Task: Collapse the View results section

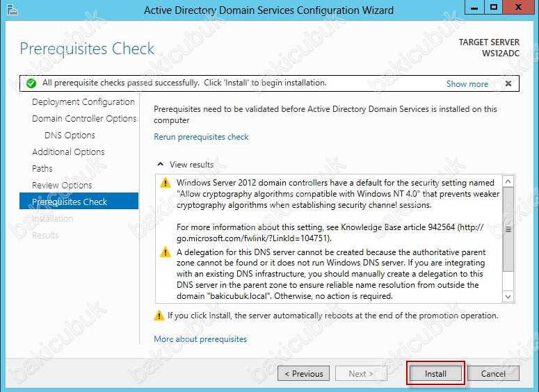Action: point(161,164)
